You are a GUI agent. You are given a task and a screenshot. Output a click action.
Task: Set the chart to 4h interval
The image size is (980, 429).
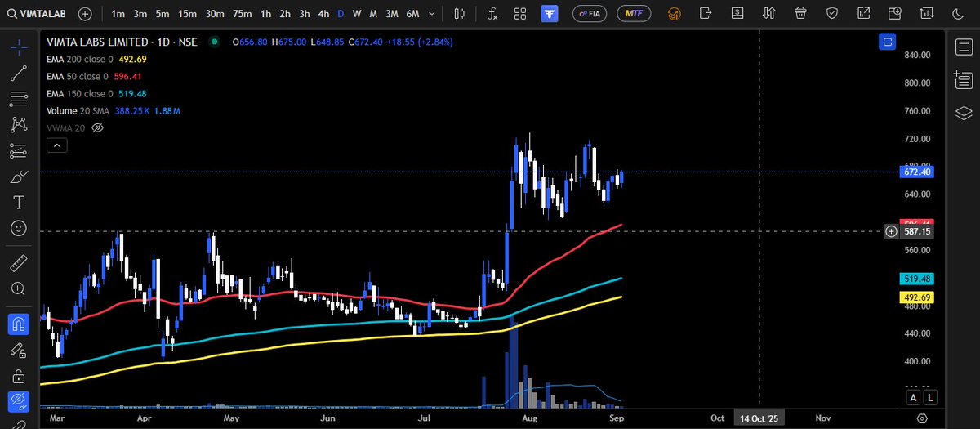(324, 14)
